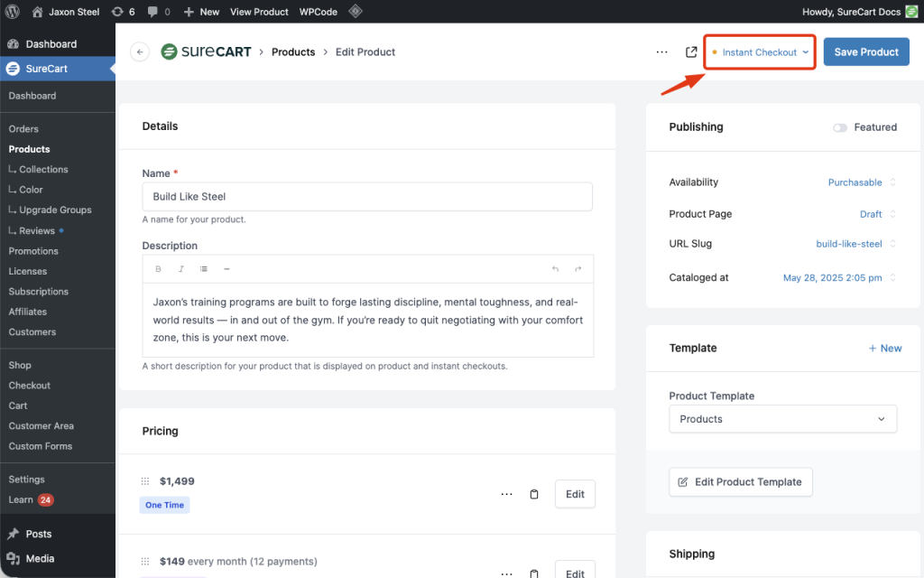This screenshot has height=578, width=924.
Task: Go to Promotions
Action: (33, 251)
